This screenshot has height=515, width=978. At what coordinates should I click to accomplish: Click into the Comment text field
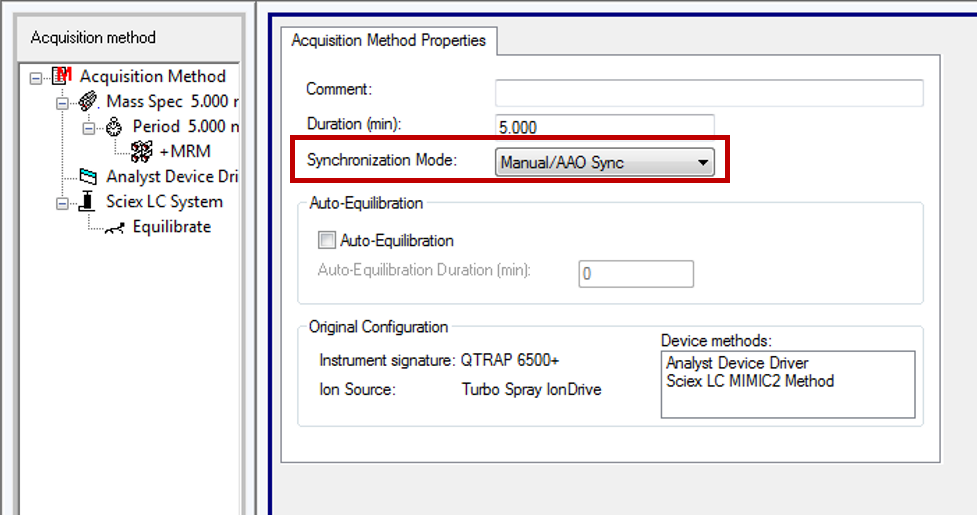[x=708, y=93]
